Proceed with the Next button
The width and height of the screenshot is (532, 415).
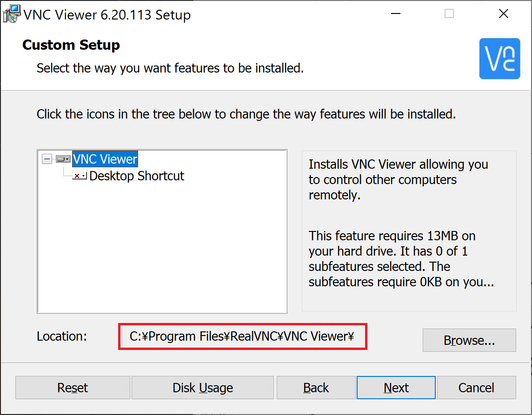pyautogui.click(x=396, y=388)
